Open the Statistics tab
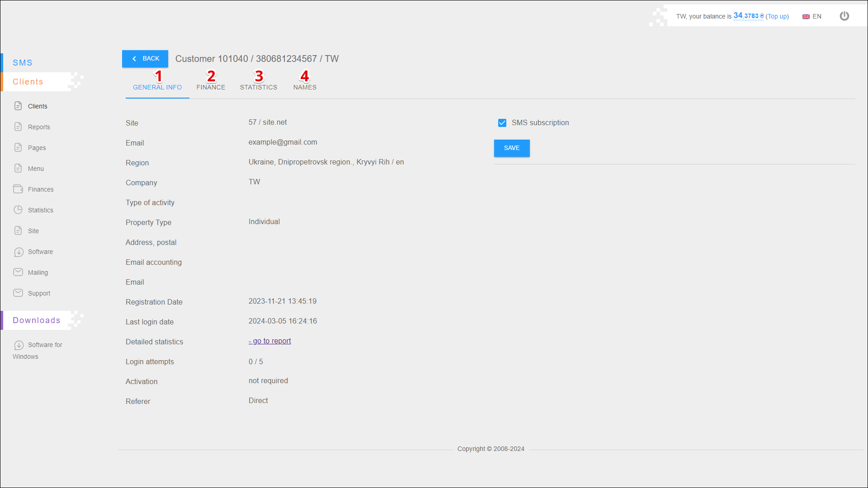The width and height of the screenshot is (868, 488). 258,87
